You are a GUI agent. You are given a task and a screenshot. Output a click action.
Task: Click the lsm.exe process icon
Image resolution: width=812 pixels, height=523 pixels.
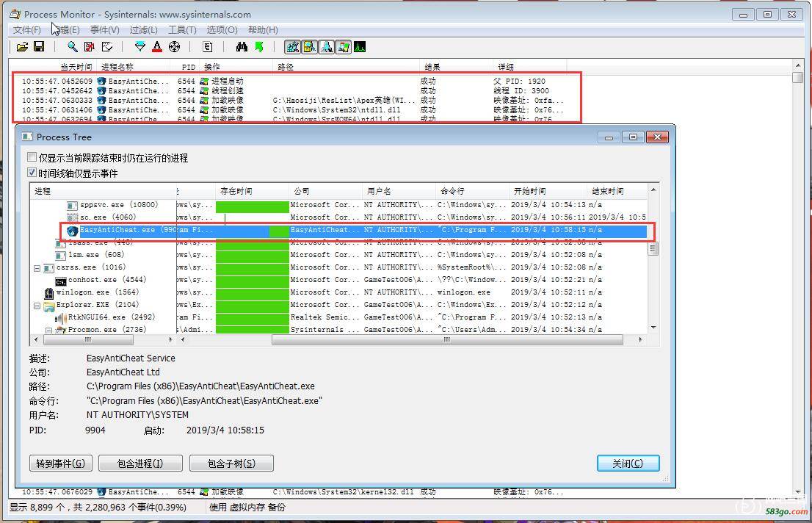(x=61, y=256)
